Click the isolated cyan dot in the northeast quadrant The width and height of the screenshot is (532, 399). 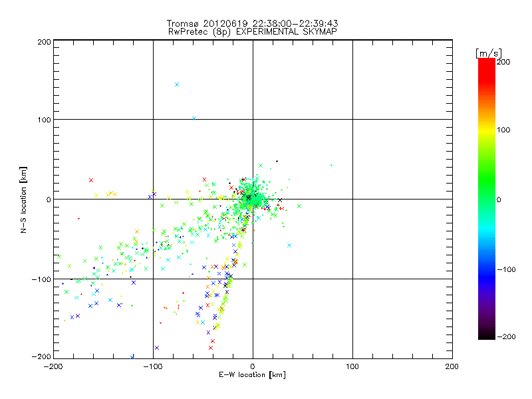331,165
